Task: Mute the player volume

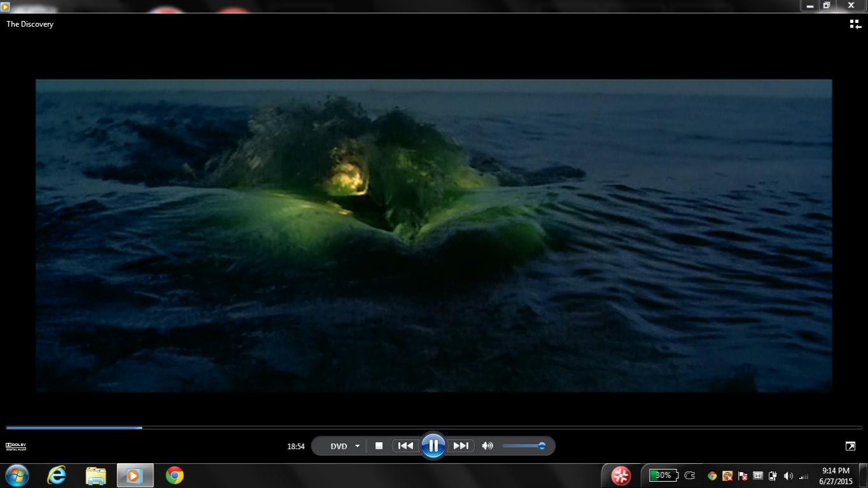Action: pos(487,446)
